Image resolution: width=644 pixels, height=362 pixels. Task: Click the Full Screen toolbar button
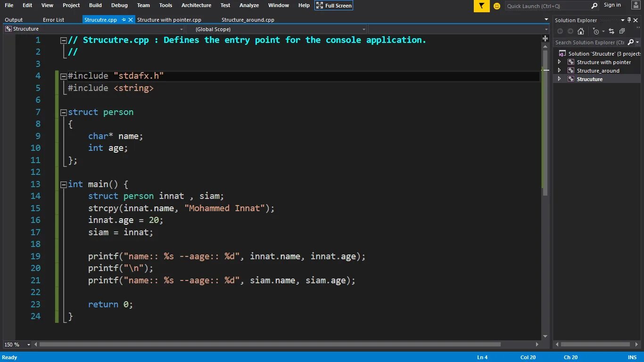(x=334, y=6)
